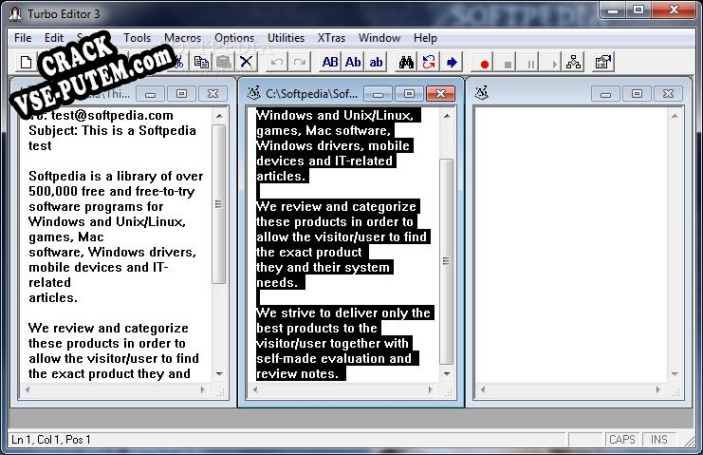This screenshot has width=703, height=455.
Task: Open the Macros menu
Action: pos(182,38)
